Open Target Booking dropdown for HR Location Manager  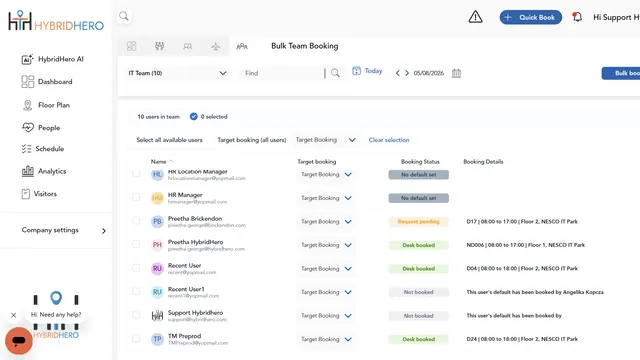point(326,175)
